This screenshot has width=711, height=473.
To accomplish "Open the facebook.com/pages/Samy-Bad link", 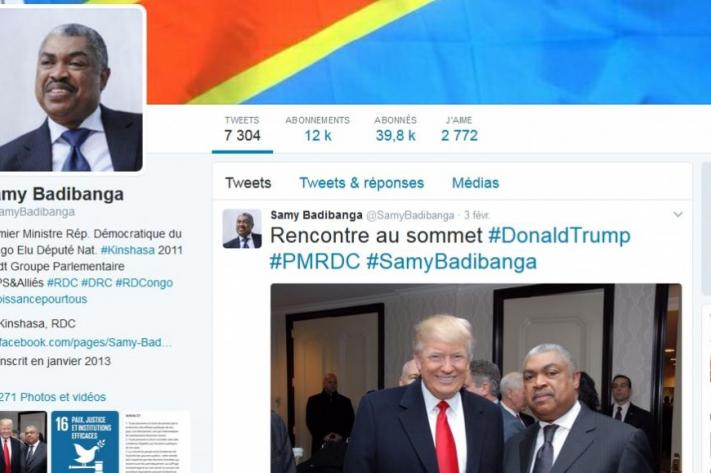I will 85,342.
